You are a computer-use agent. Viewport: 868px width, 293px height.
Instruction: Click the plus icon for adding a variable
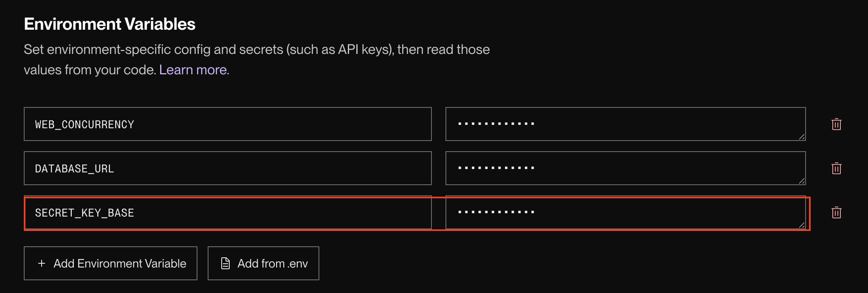coord(42,264)
